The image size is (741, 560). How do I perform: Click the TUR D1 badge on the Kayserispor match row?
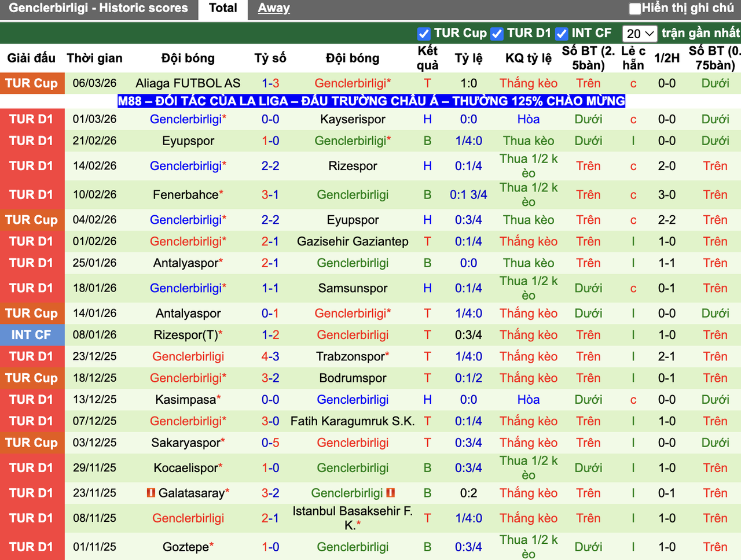32,119
